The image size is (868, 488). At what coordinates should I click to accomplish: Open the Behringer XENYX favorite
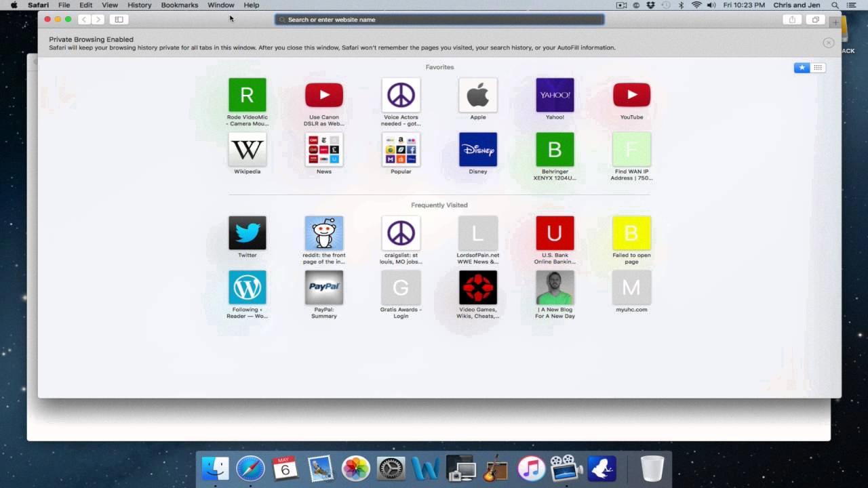[x=555, y=149]
